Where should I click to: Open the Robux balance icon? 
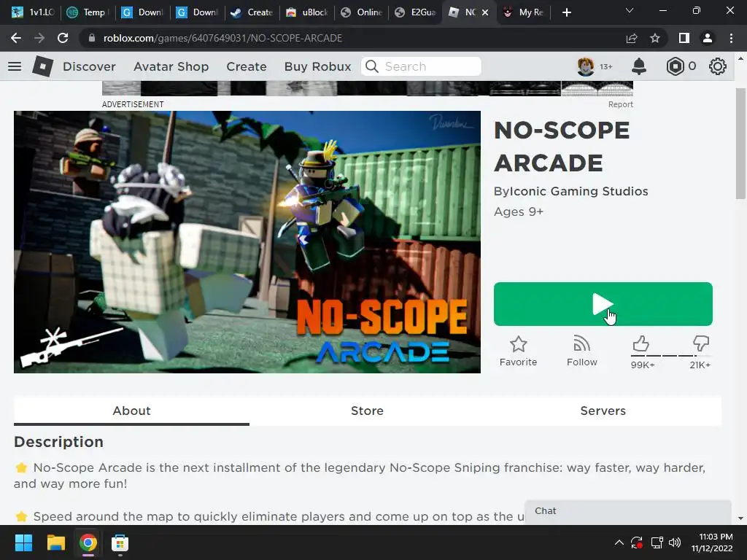[675, 66]
